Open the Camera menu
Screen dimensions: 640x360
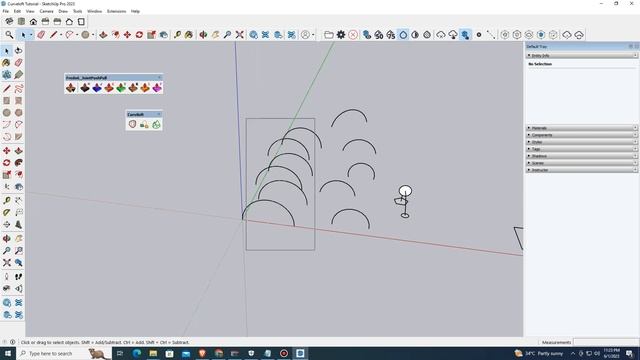point(47,11)
